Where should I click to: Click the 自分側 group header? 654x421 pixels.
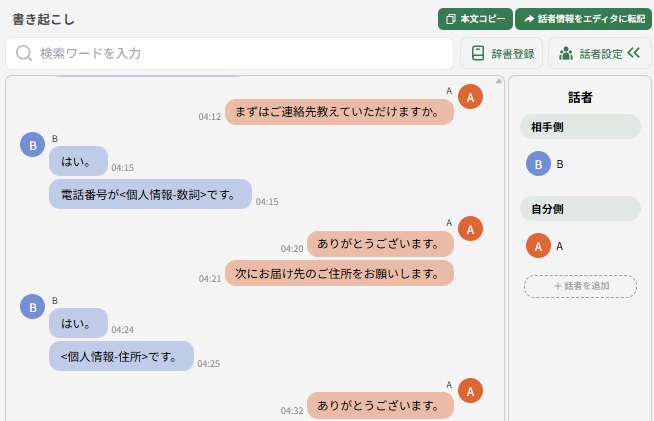(x=580, y=209)
